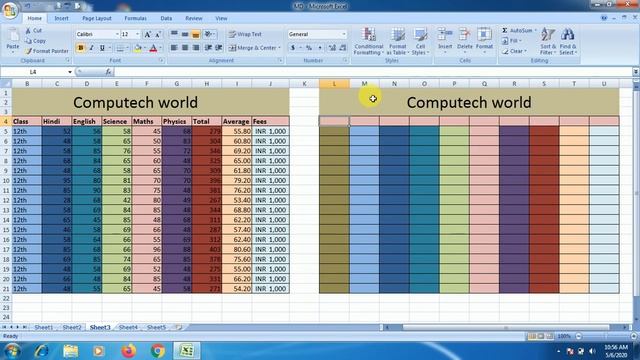Switch to Page Layout tab
The height and width of the screenshot is (360, 640).
pos(97,18)
